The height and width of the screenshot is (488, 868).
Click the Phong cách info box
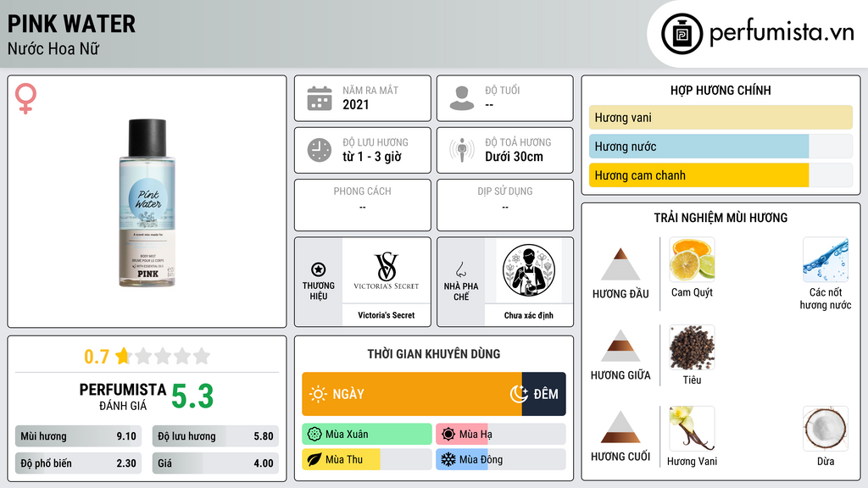[363, 204]
